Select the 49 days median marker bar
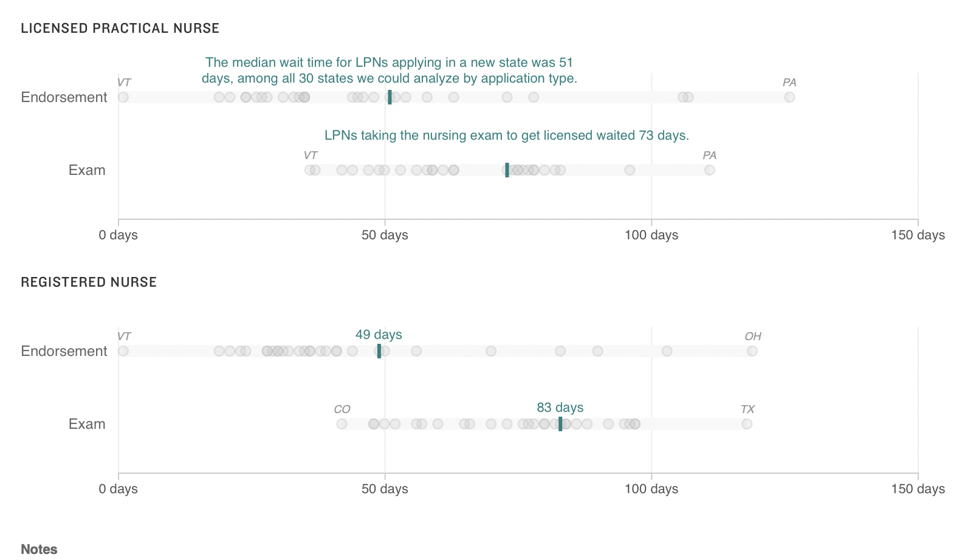Viewport: 976px width, 560px height. pos(379,351)
